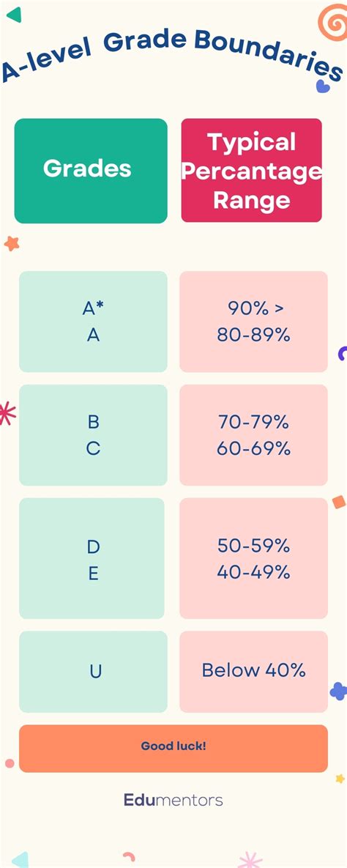Click the green triangle at top left
Image resolution: width=347 pixels, height=868 pixels.
[15, 15]
